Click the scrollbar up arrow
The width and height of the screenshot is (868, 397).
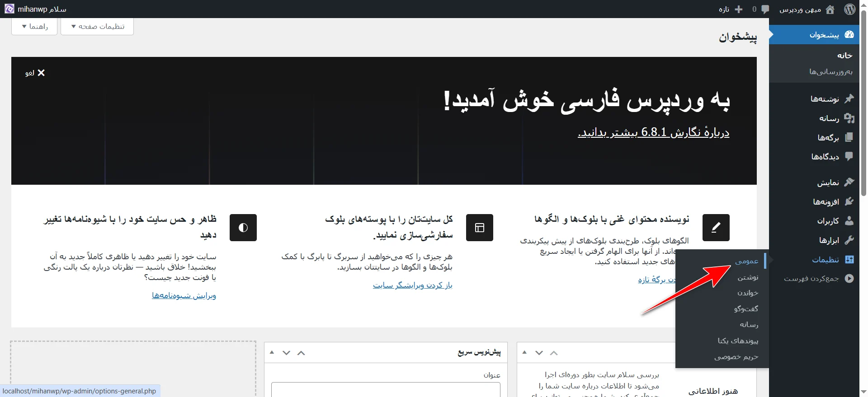(x=863, y=4)
